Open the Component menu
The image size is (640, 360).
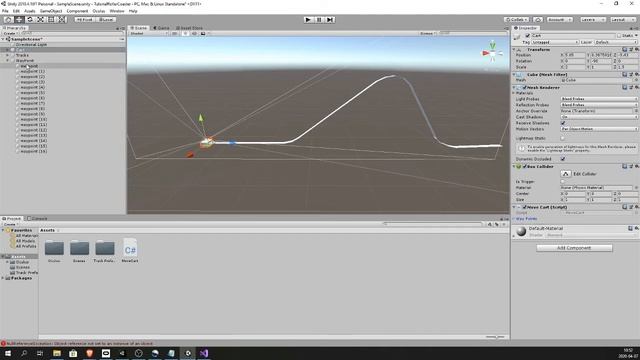(77, 11)
